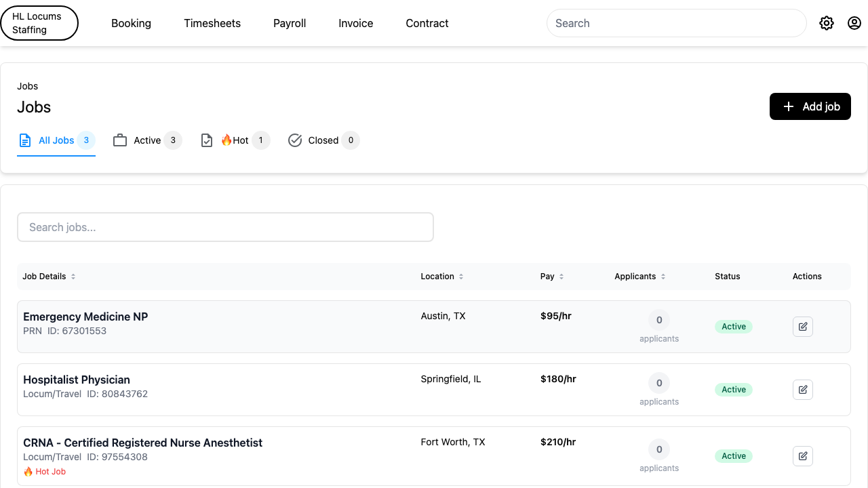
Task: Click the Status column header
Action: tap(728, 277)
